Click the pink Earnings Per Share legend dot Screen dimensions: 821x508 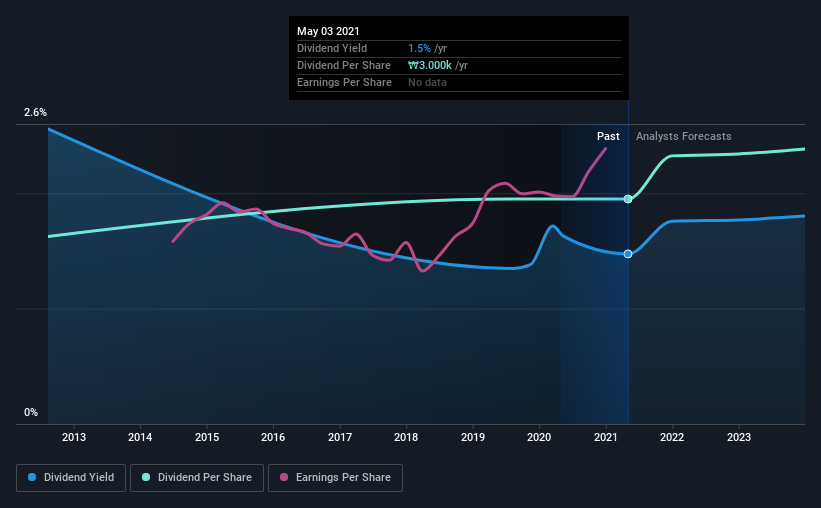point(284,477)
